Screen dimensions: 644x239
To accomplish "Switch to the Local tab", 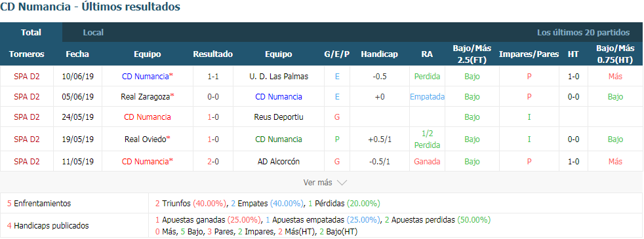I will 93,32.
